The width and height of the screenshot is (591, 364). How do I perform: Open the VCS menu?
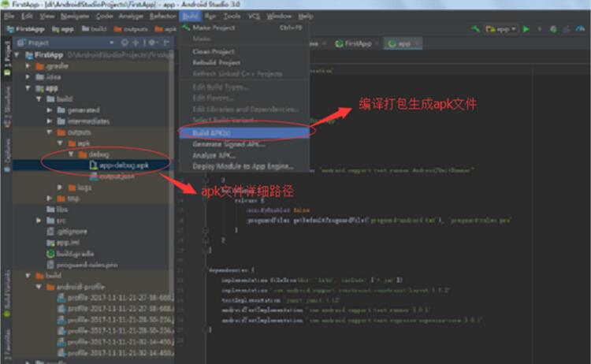pos(254,17)
